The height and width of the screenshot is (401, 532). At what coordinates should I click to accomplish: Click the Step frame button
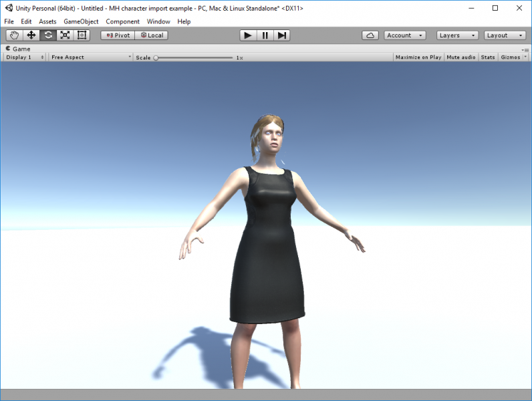282,35
